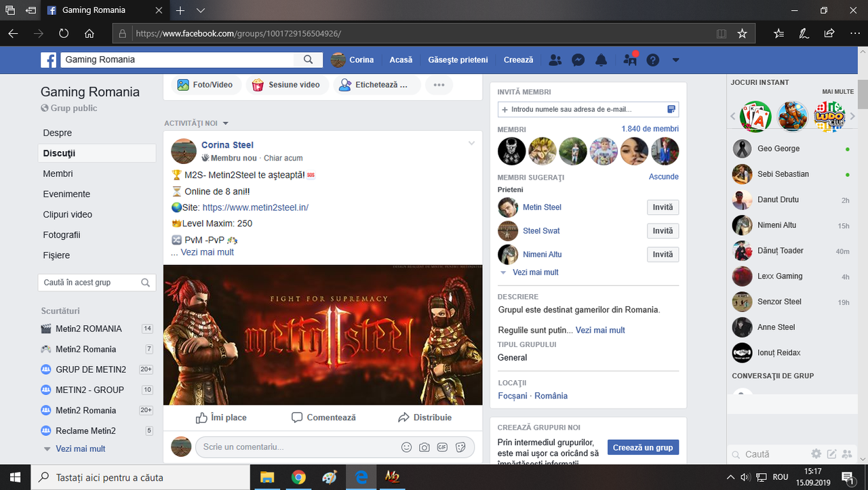Click the emoji icon in comment box

tap(406, 447)
